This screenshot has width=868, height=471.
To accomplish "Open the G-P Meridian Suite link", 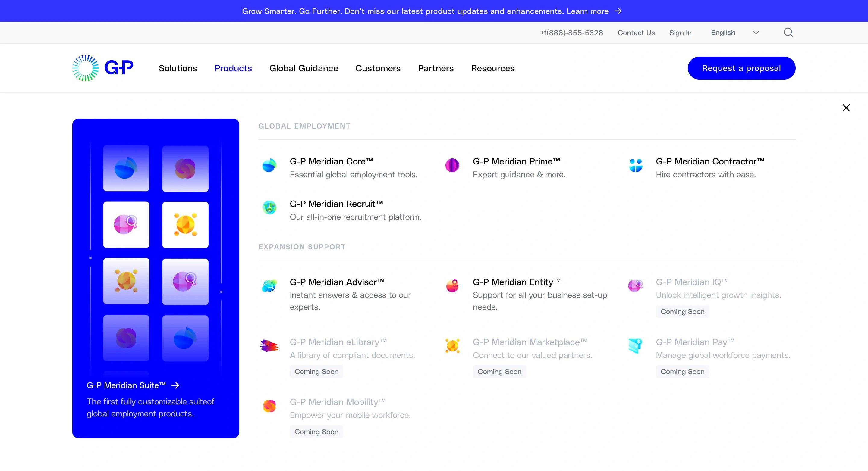I will click(x=133, y=385).
